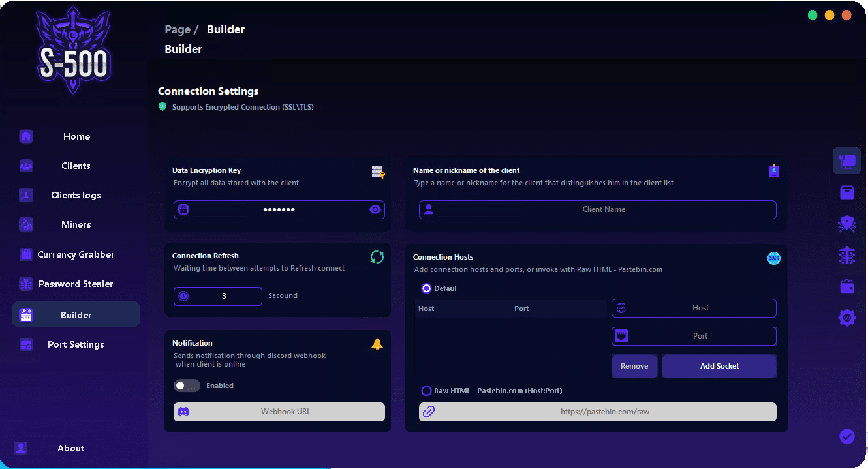The image size is (868, 469).
Task: Show the Data Encryption Key with eye icon
Action: [x=375, y=209]
